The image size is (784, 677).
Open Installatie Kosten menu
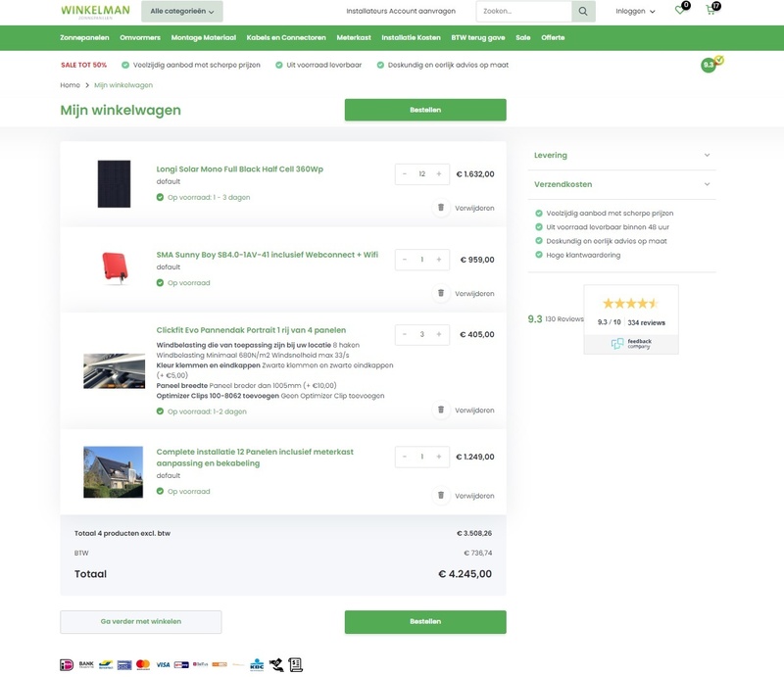point(411,37)
